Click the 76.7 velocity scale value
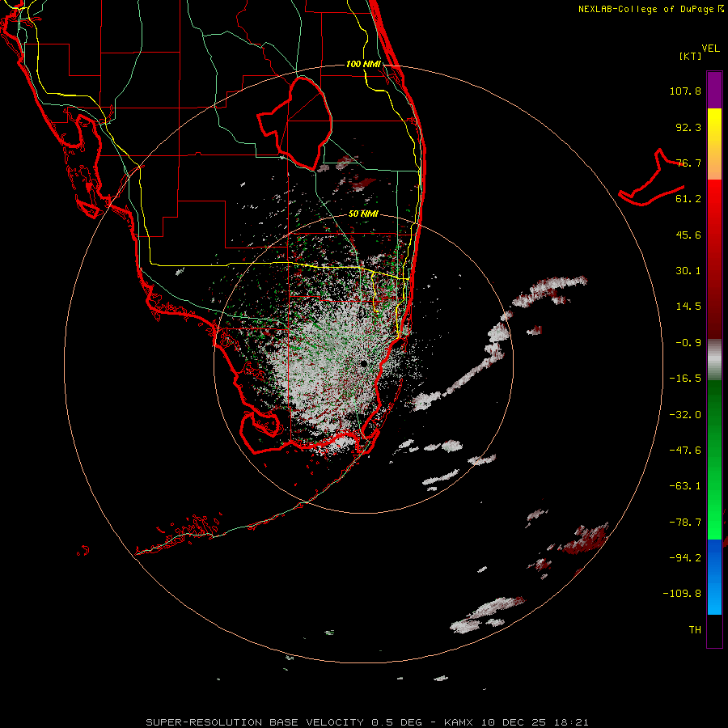The width and height of the screenshot is (728, 728). tap(688, 163)
